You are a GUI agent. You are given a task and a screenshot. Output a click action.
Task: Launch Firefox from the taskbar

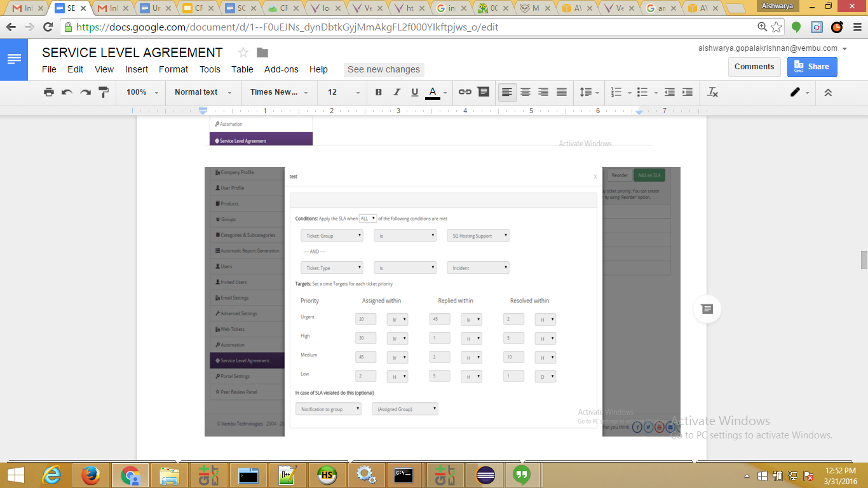tap(91, 475)
